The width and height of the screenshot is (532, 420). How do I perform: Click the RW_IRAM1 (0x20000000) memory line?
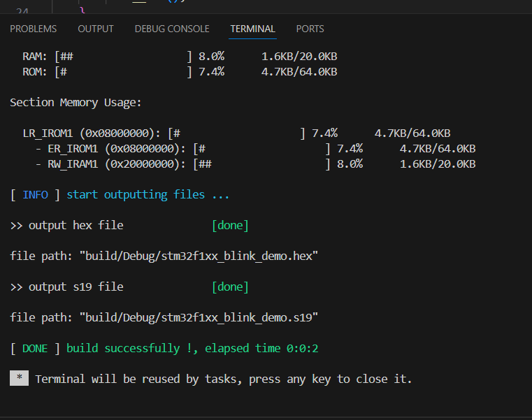tap(255, 164)
